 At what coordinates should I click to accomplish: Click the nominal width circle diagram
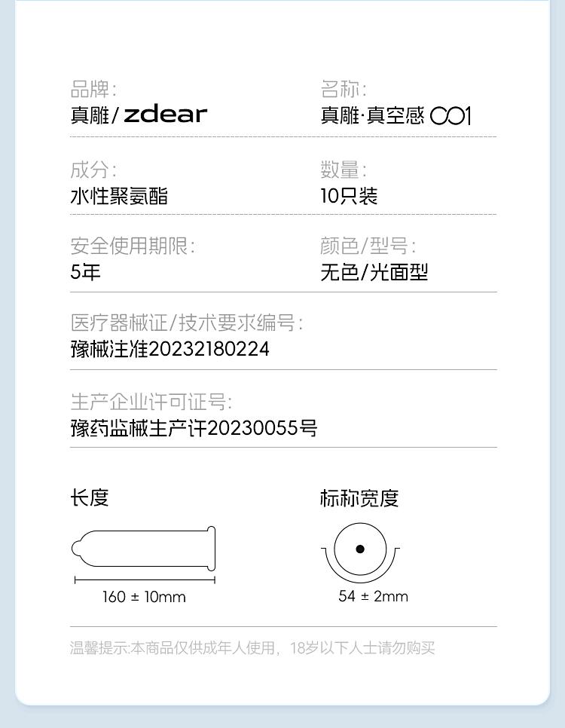pos(360,552)
